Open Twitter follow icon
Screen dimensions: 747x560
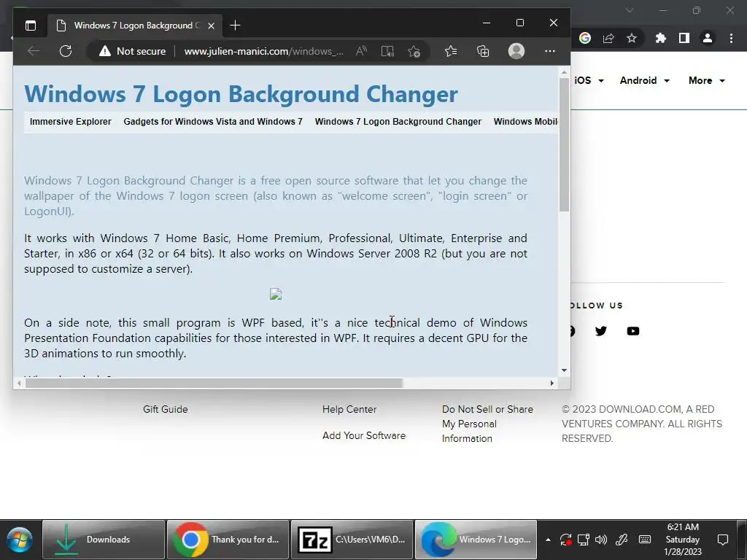pyautogui.click(x=601, y=331)
